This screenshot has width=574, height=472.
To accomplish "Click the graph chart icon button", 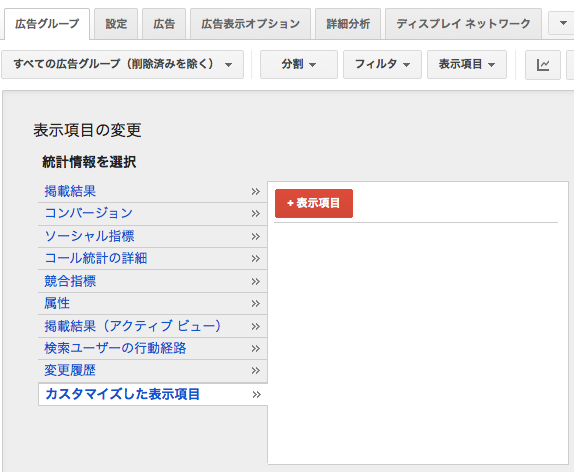I will (543, 65).
